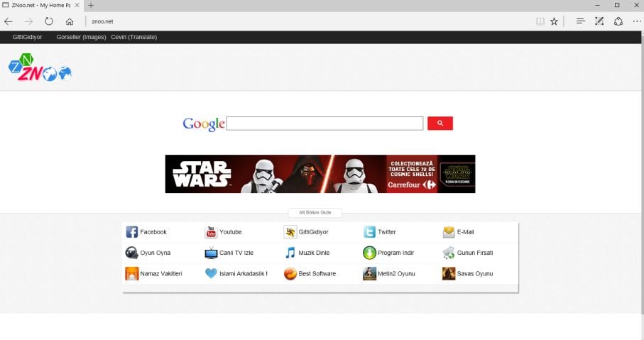Viewport: 644px width, 340px height.
Task: Click the Google logo
Action: tap(204, 124)
